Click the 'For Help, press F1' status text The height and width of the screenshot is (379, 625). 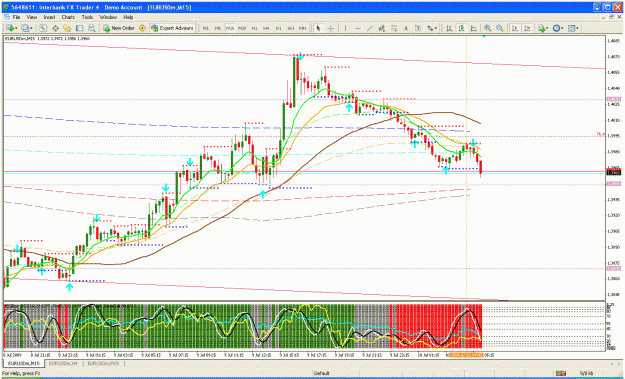point(21,373)
